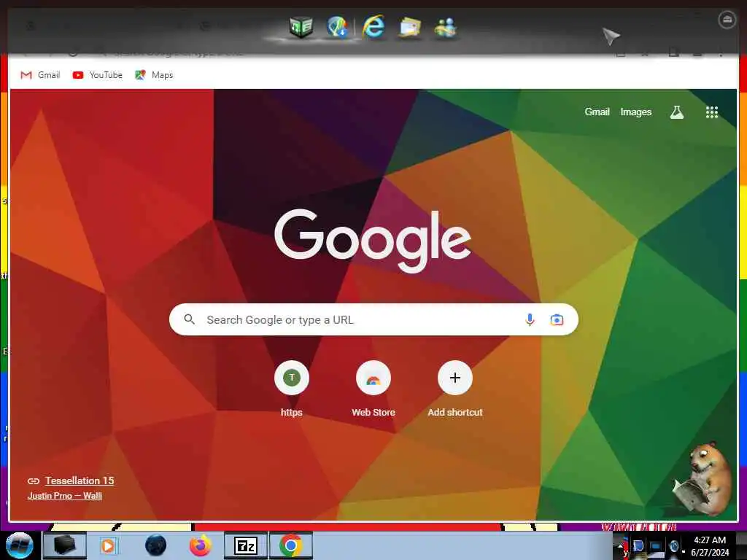The width and height of the screenshot is (747, 560).
Task: Open the taskbar clock showing 4:27 AM
Action: click(710, 546)
